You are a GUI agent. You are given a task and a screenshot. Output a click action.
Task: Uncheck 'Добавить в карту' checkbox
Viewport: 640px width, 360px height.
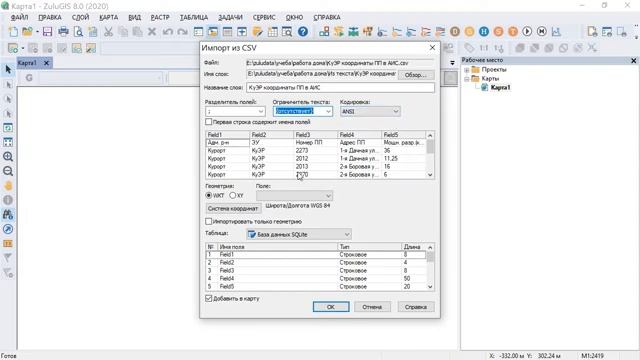[209, 298]
